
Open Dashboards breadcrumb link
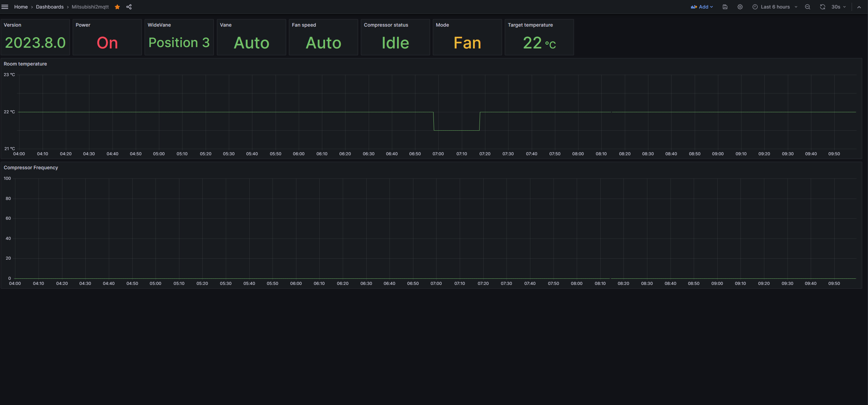pyautogui.click(x=50, y=7)
